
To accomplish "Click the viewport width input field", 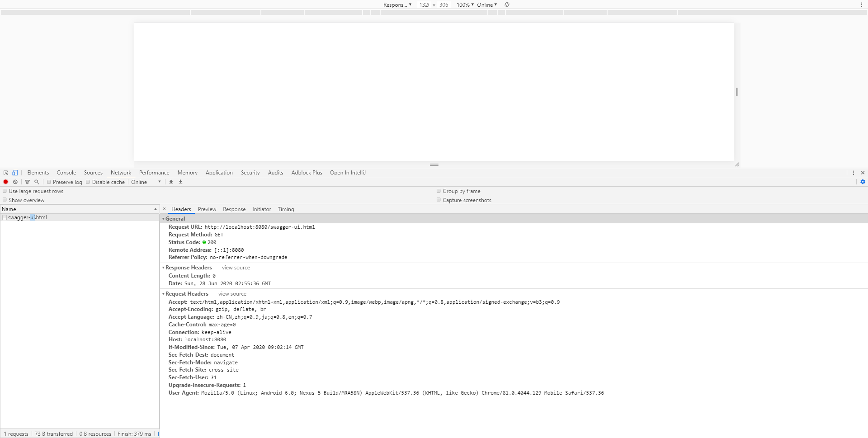I will 424,5.
